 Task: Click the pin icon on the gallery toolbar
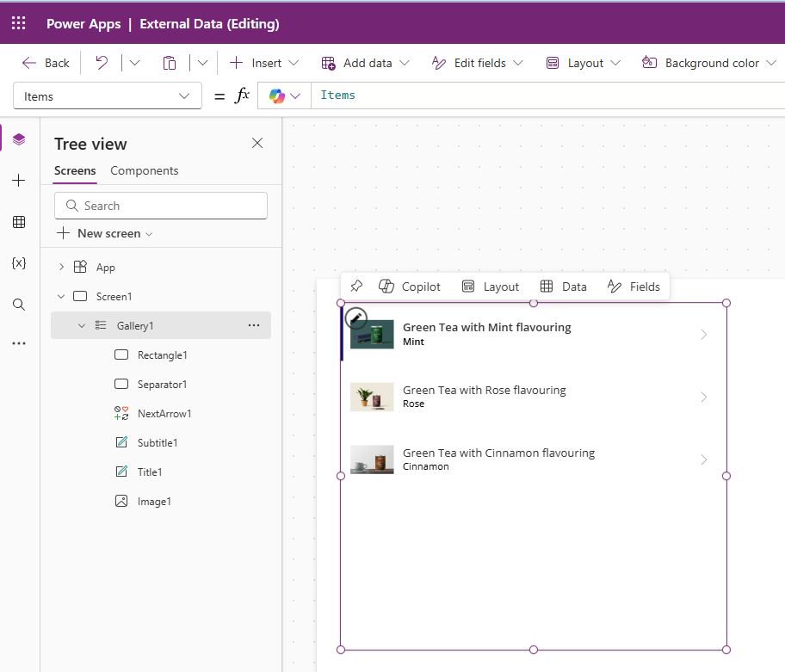coord(356,286)
